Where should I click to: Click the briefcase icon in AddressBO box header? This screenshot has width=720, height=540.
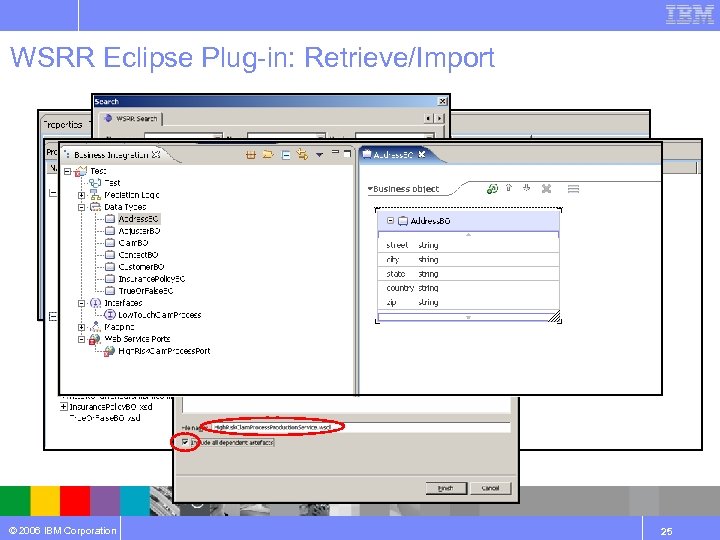[403, 221]
